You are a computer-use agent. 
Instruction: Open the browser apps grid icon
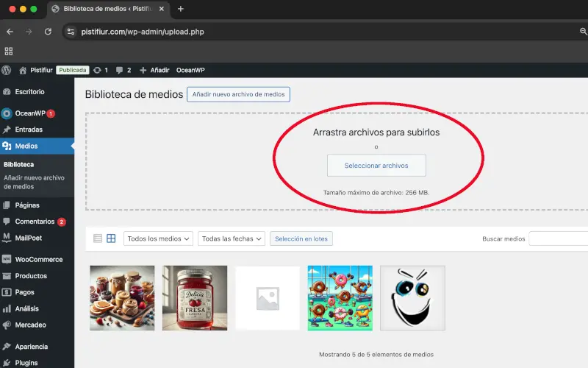9,51
